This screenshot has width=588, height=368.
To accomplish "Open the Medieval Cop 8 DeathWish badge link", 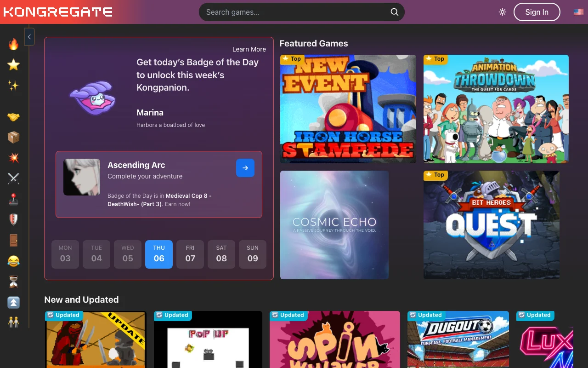I will coord(159,200).
